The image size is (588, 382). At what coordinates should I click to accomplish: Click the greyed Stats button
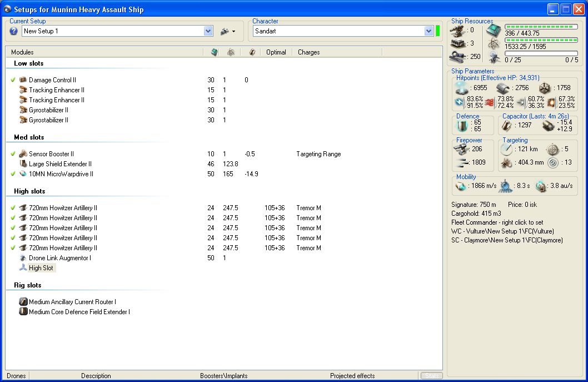pos(432,376)
